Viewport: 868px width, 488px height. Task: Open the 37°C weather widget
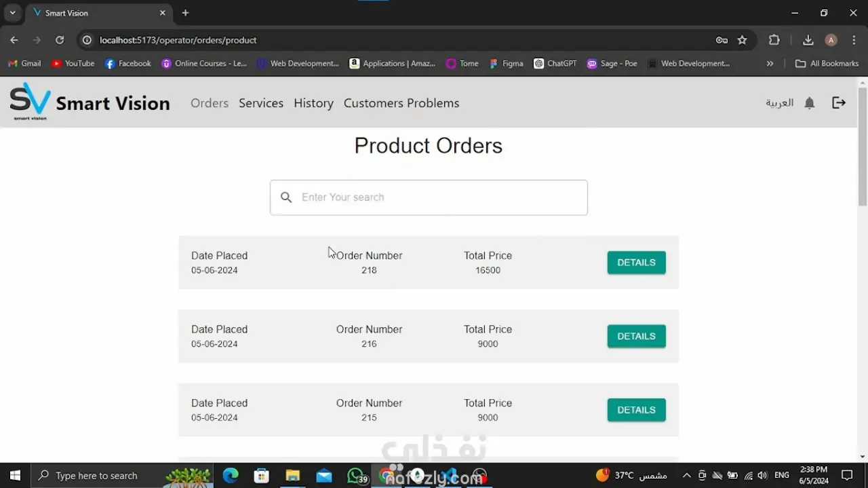click(631, 475)
